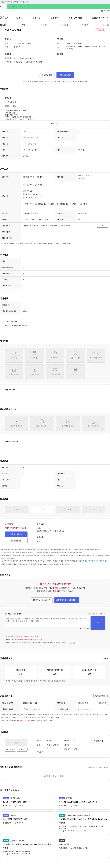Viewport: 110px width, 868px height.
Task: Open 지도 보기 next to 창원고용센터
Action: pos(102,703)
